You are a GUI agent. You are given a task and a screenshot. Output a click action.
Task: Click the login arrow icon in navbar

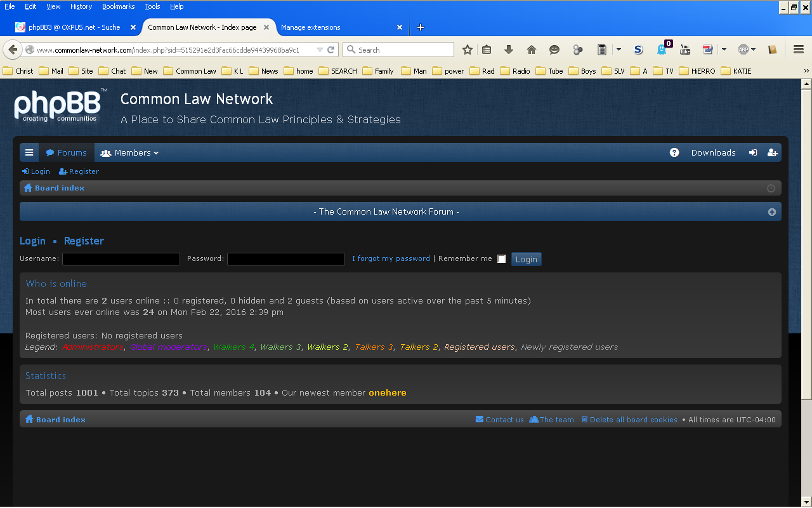[x=753, y=153]
